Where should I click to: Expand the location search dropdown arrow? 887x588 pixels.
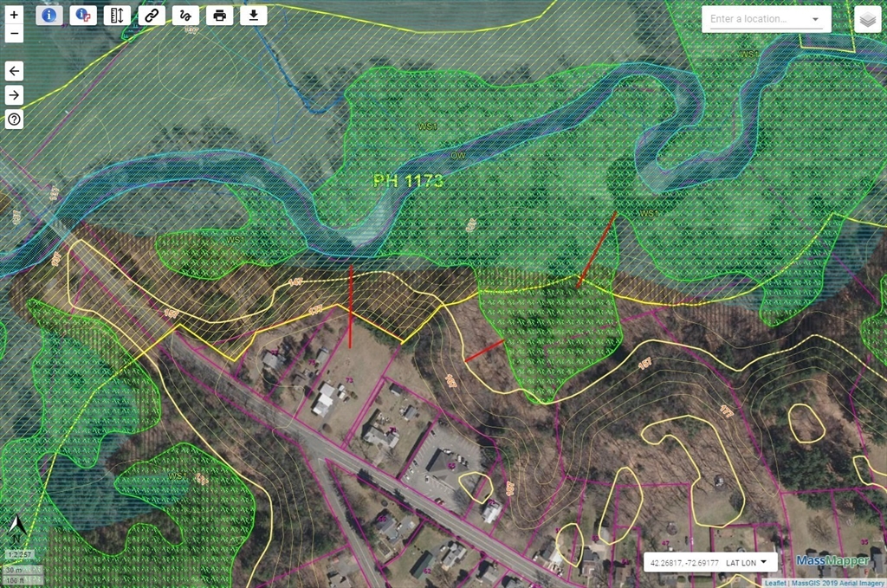click(x=815, y=19)
